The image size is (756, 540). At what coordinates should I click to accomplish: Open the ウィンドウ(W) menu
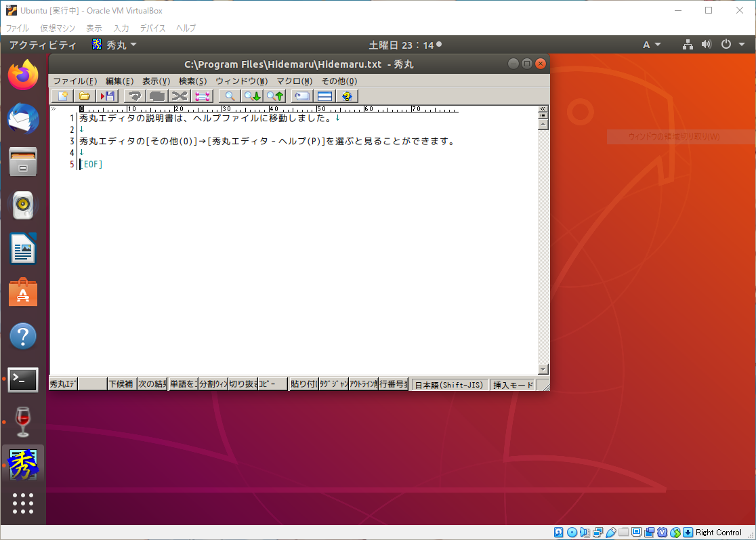pyautogui.click(x=242, y=81)
